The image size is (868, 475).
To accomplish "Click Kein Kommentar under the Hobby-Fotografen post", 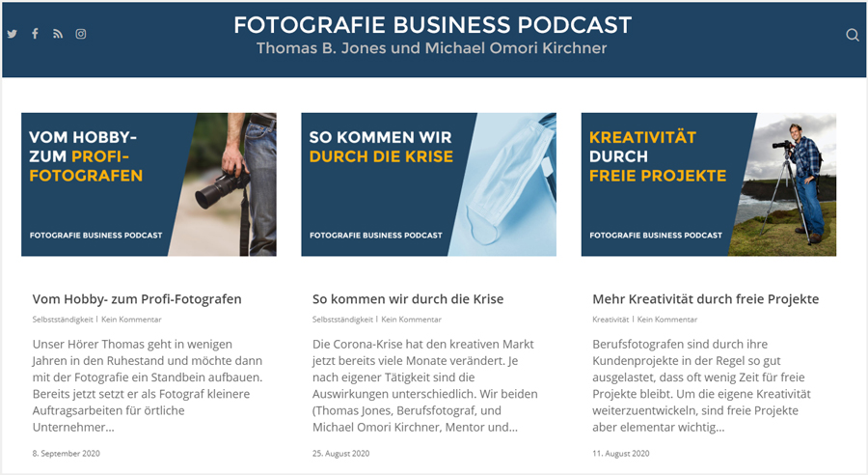I will 131,320.
